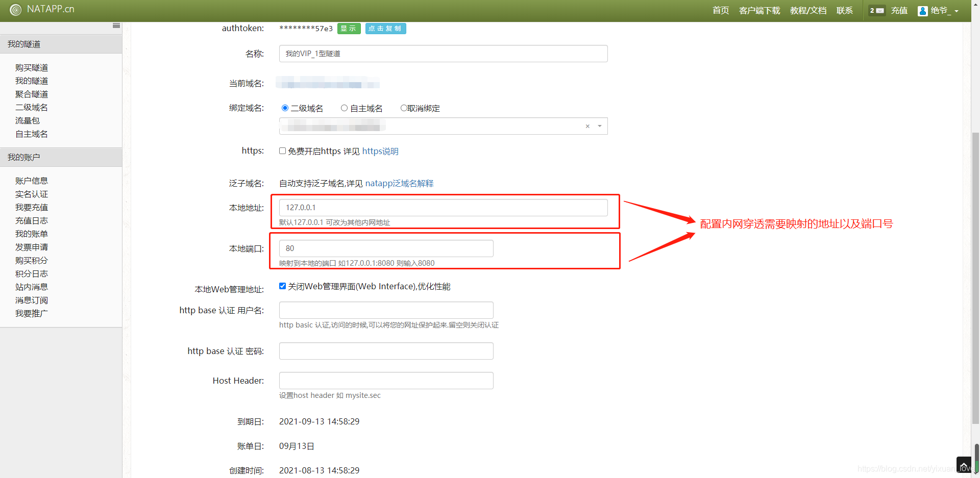
Task: Open 教程/文档 menu item
Action: pyautogui.click(x=808, y=11)
